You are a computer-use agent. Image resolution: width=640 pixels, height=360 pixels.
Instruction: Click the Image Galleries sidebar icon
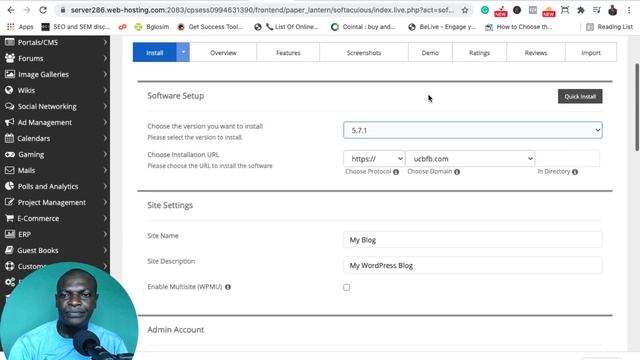[9, 74]
